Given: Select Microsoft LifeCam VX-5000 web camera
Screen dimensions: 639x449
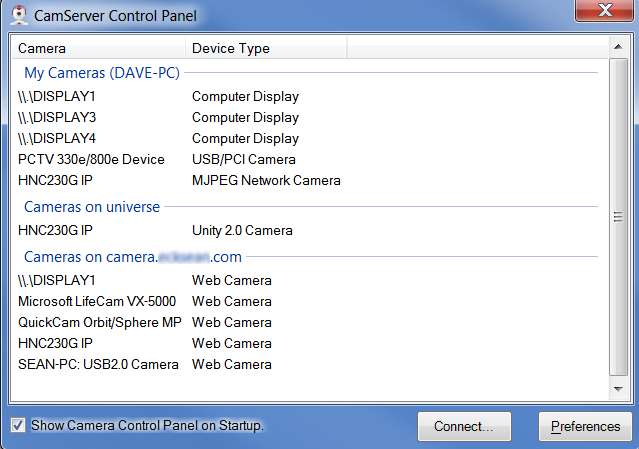Looking at the screenshot, I should point(97,301).
